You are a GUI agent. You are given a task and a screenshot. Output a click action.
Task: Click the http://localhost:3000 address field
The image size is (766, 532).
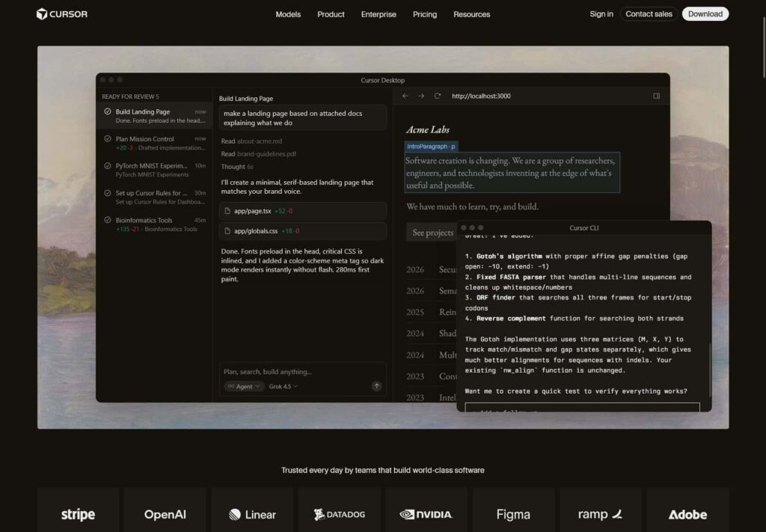coord(481,97)
